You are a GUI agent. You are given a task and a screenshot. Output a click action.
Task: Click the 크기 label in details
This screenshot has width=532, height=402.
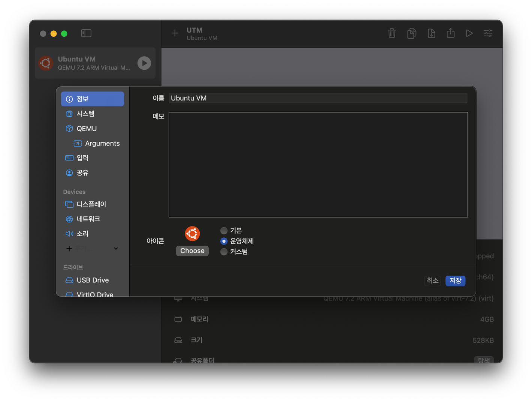[196, 340]
